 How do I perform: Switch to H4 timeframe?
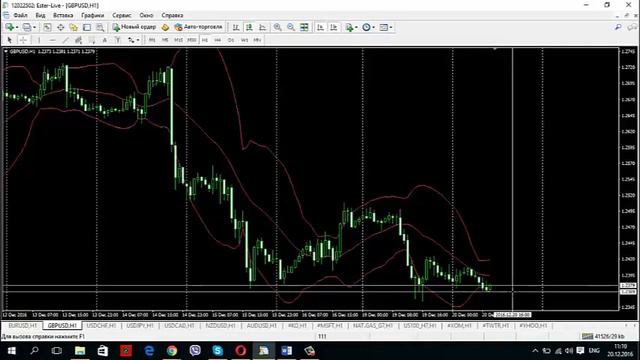coord(218,40)
